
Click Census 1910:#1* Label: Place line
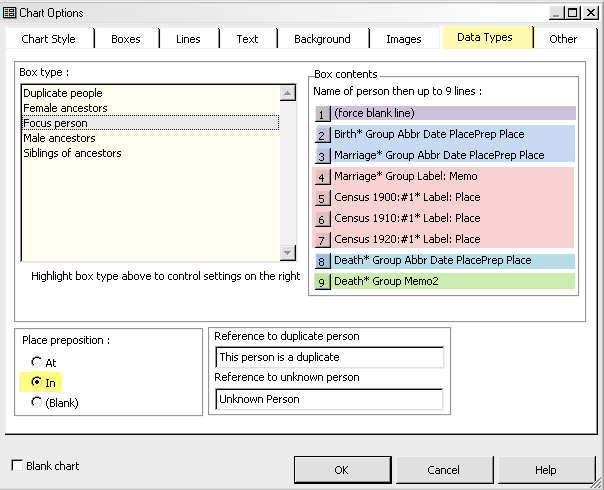click(454, 218)
